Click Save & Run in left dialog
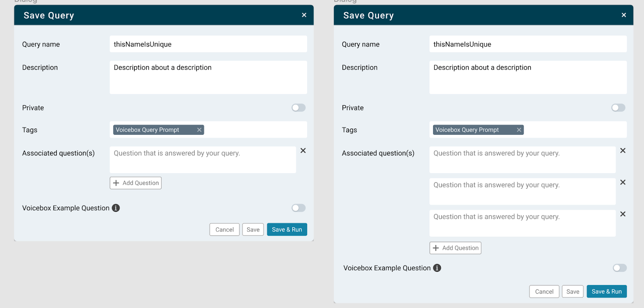Viewport: 644px width, 308px height. (287, 229)
